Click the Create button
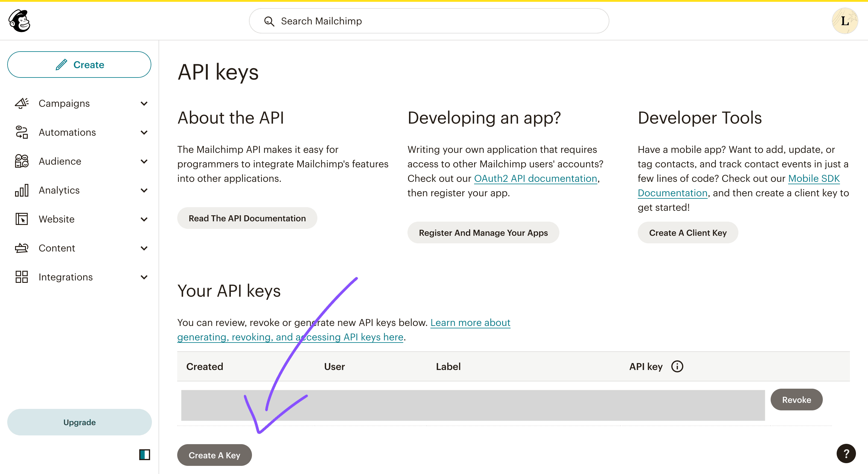Screen dimensions: 868x474 tap(79, 65)
